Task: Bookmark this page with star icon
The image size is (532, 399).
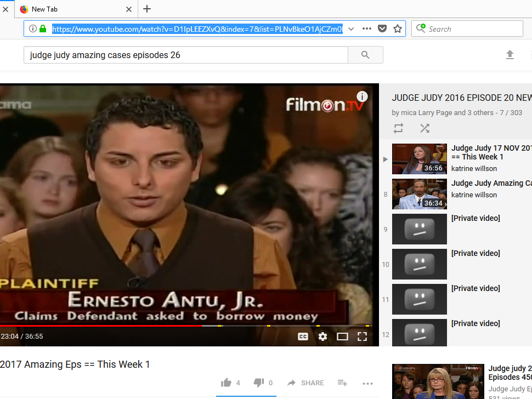Action: pyautogui.click(x=398, y=29)
